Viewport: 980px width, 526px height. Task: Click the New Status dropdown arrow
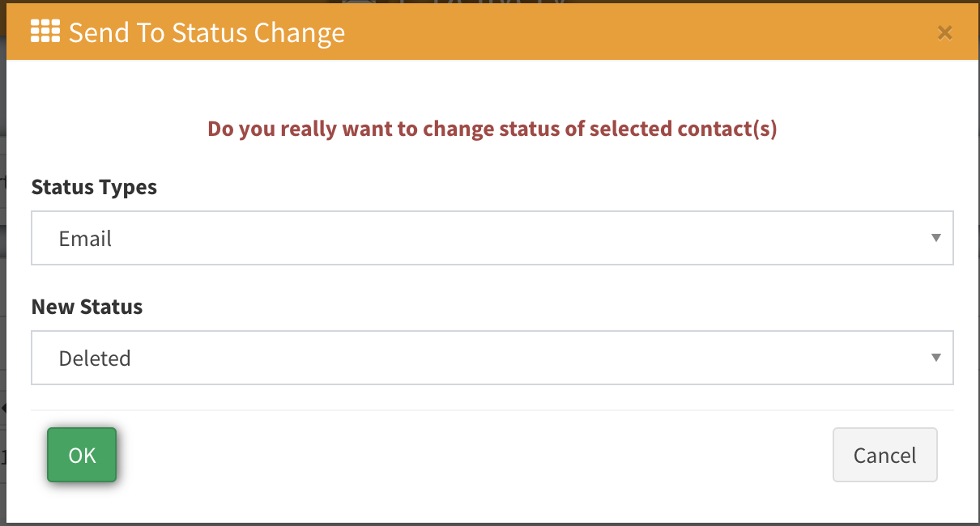(935, 357)
